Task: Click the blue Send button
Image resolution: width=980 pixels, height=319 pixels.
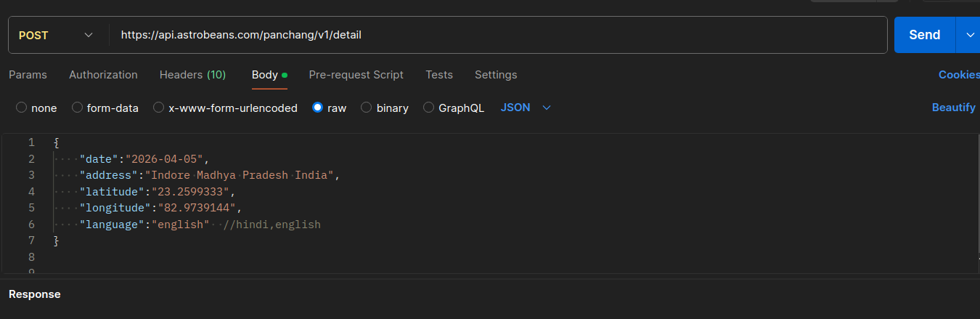Action: pyautogui.click(x=924, y=35)
